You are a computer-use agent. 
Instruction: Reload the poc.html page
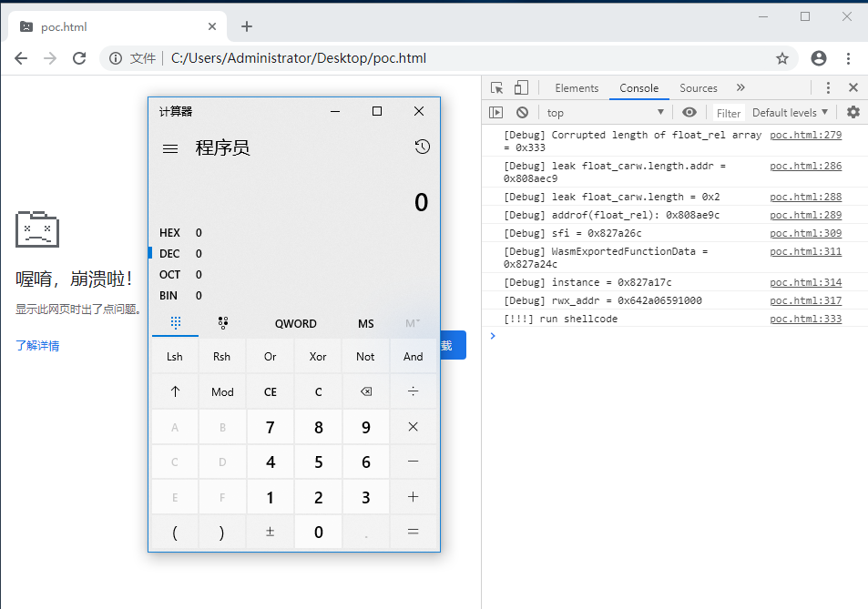pyautogui.click(x=79, y=58)
